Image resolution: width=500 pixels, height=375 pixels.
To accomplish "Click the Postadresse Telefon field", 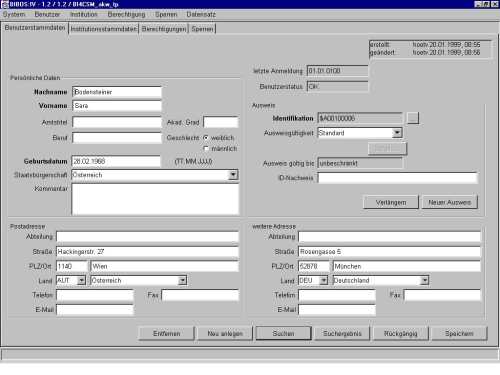I will coord(95,295).
